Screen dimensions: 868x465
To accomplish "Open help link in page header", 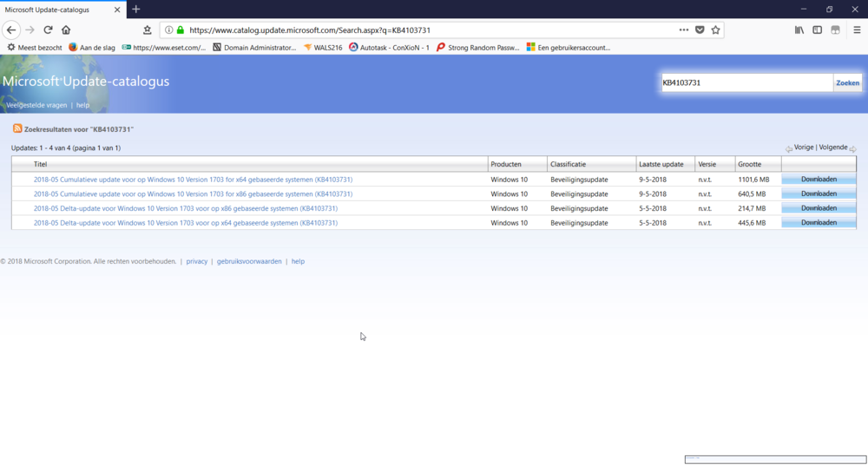I will click(82, 105).
